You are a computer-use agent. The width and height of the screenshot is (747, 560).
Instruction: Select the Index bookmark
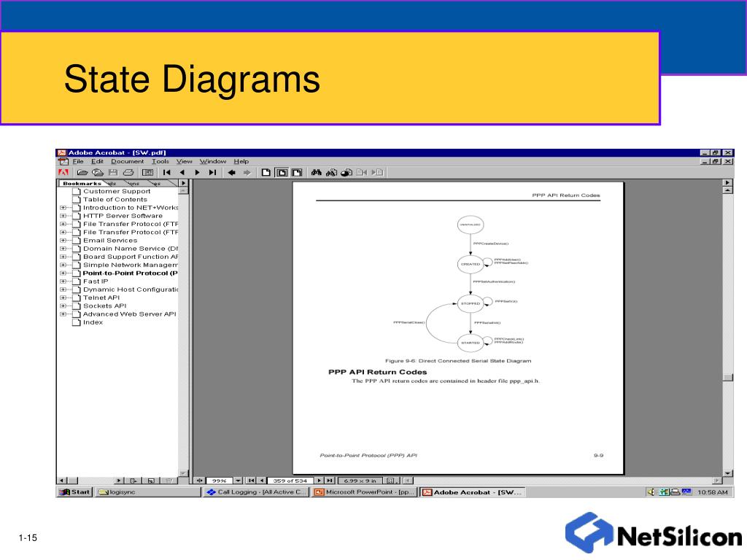[93, 322]
